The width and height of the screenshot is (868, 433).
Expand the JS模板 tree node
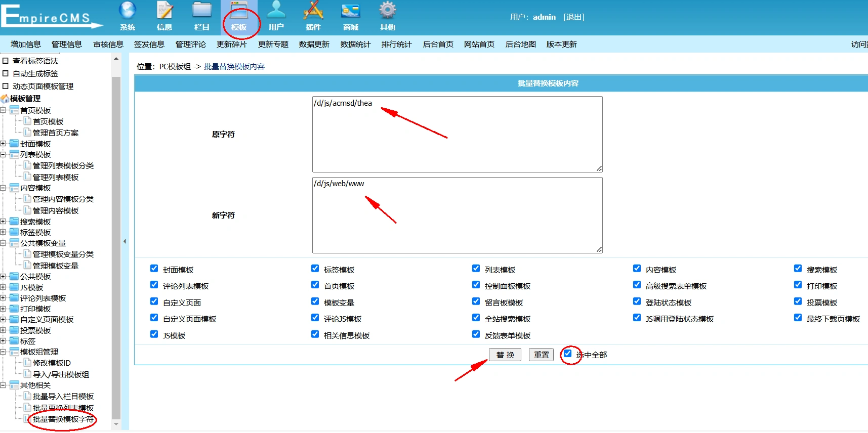[x=3, y=287]
